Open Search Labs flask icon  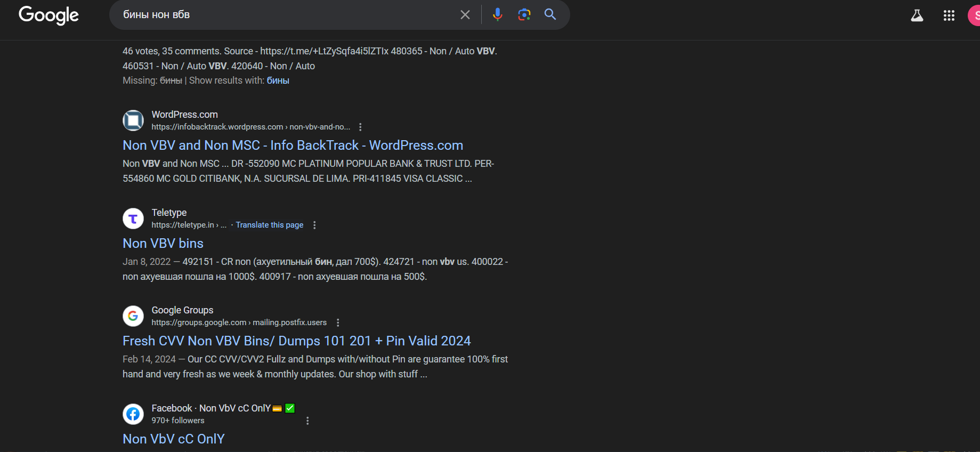point(917,15)
